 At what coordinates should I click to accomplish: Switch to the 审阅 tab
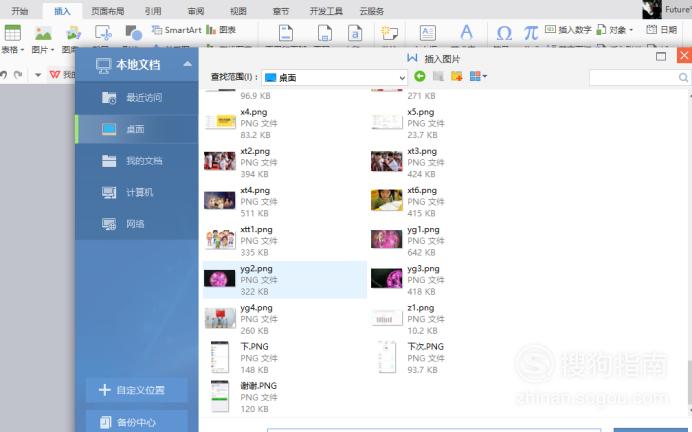click(x=196, y=11)
